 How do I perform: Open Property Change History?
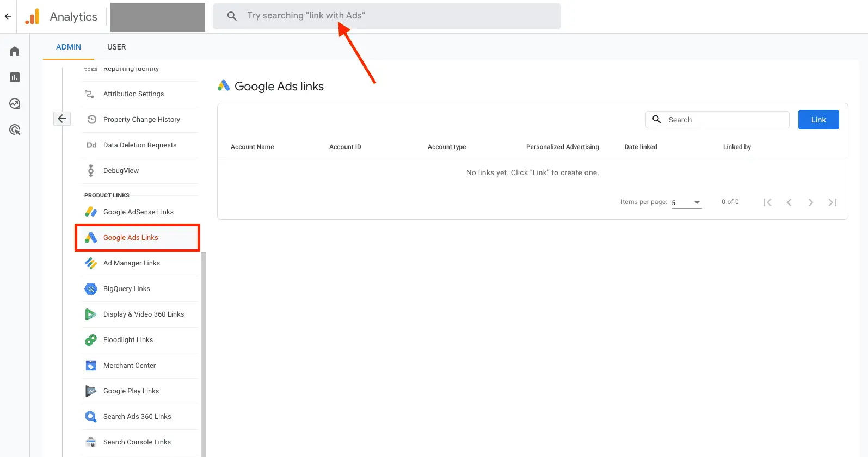click(139, 120)
